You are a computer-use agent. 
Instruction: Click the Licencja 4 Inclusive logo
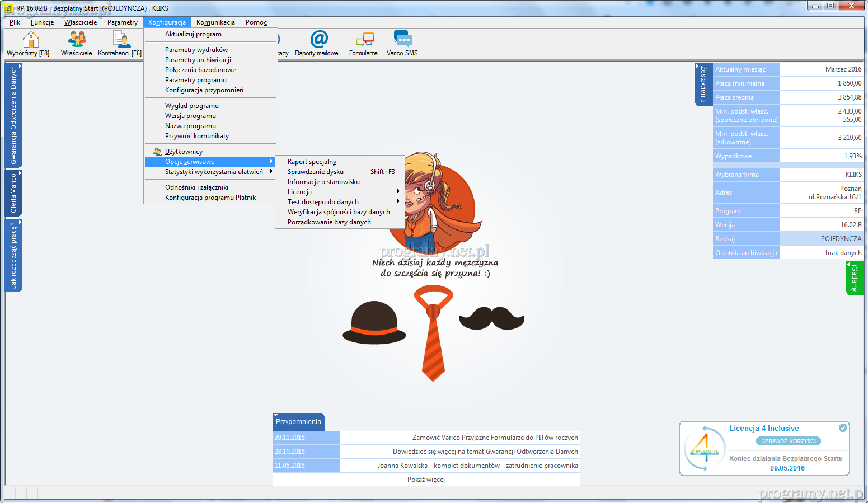(704, 449)
